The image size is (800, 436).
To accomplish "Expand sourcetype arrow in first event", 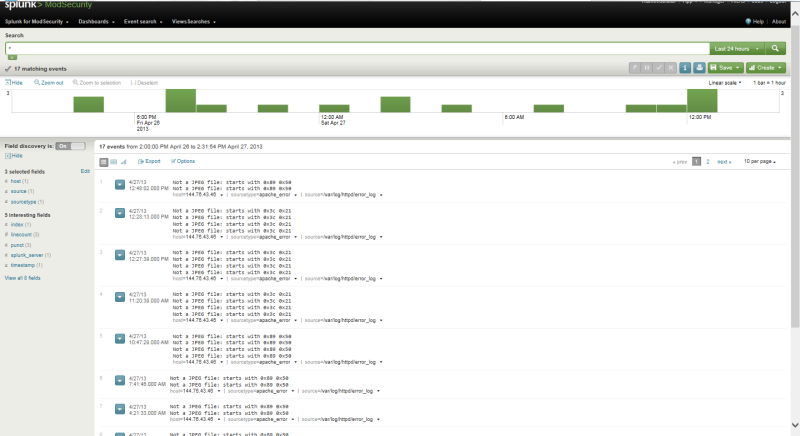I will point(295,195).
